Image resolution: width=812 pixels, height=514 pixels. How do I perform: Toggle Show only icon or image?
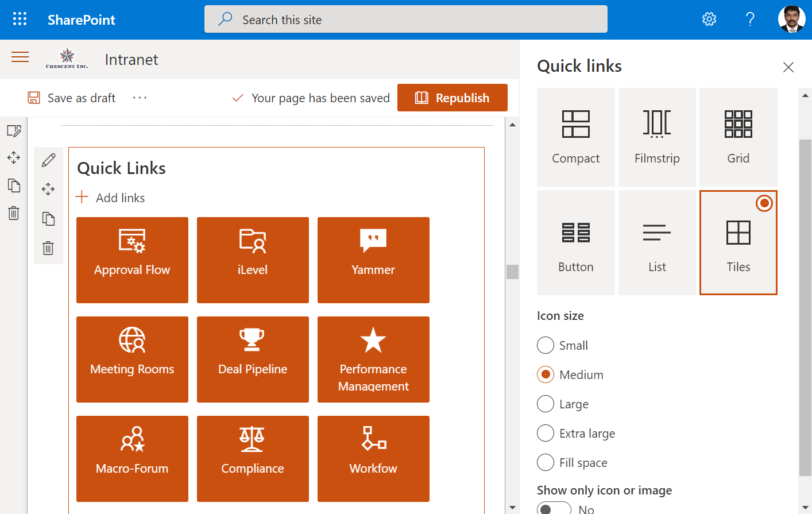[x=554, y=508]
